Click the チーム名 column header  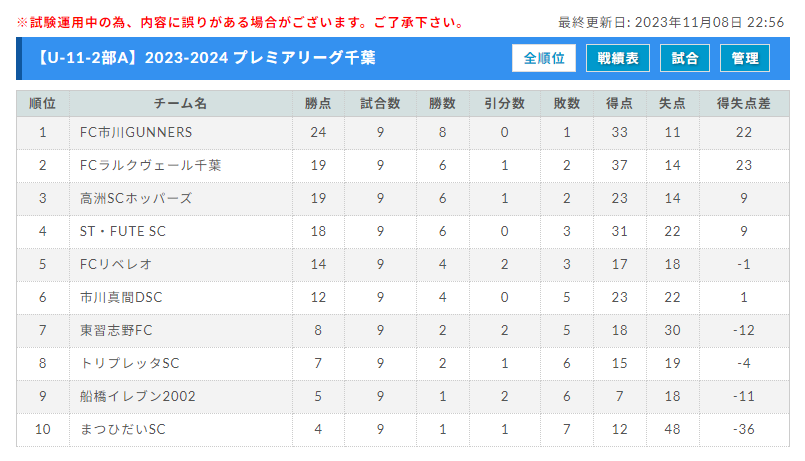[x=180, y=103]
